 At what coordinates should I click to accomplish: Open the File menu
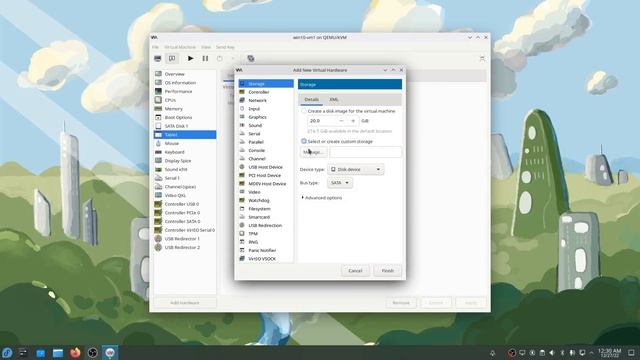156,47
